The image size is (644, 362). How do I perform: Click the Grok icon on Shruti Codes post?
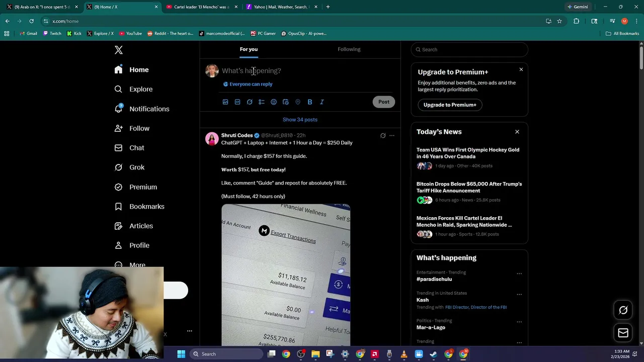tap(383, 135)
